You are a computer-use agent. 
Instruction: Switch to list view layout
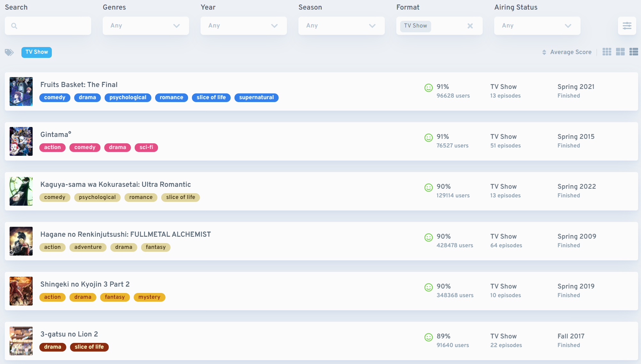pyautogui.click(x=634, y=52)
